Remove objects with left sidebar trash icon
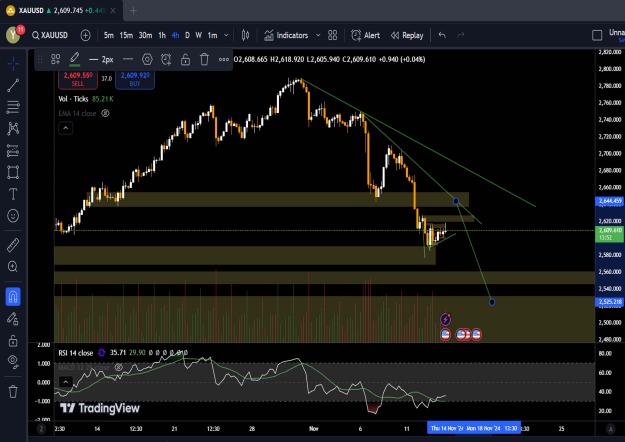Screen dimensions: 625x442 13,391
